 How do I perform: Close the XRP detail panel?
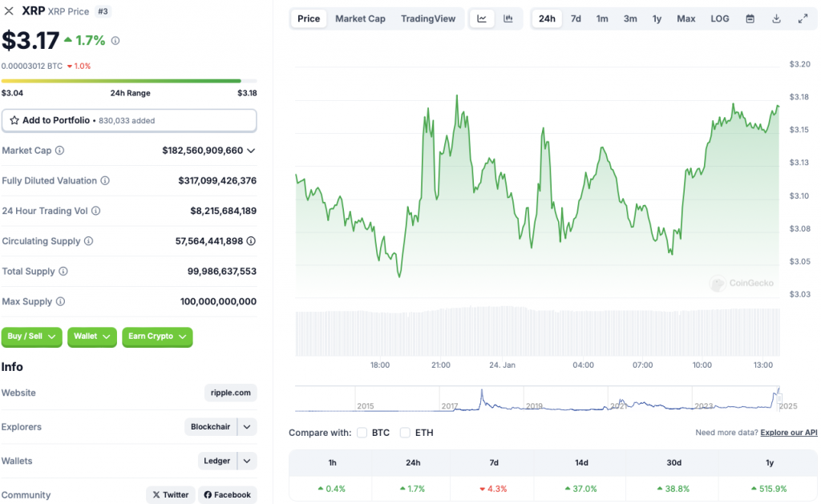9,11
